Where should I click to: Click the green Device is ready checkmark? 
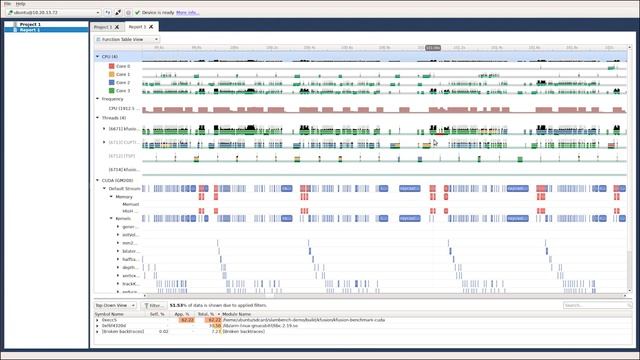tap(137, 13)
